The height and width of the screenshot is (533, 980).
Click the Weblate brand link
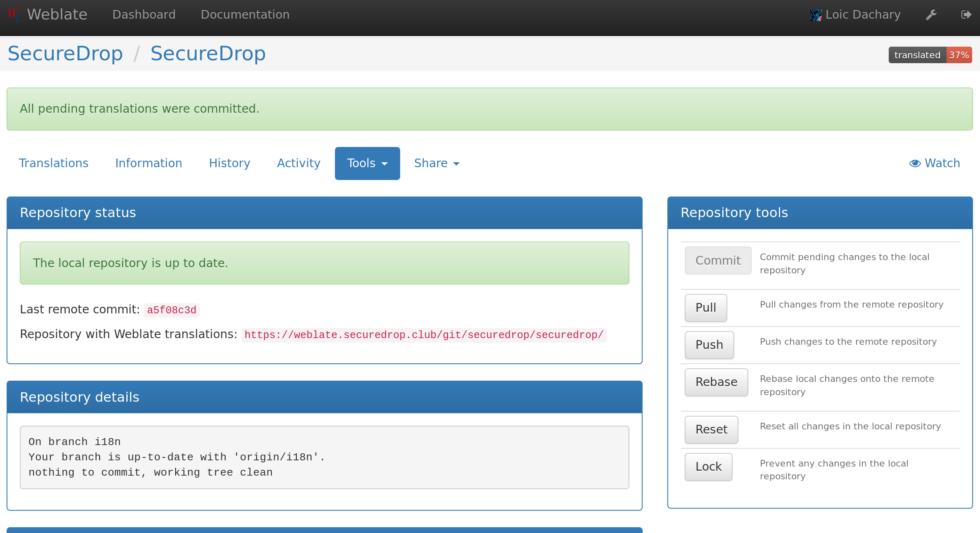[x=57, y=14]
